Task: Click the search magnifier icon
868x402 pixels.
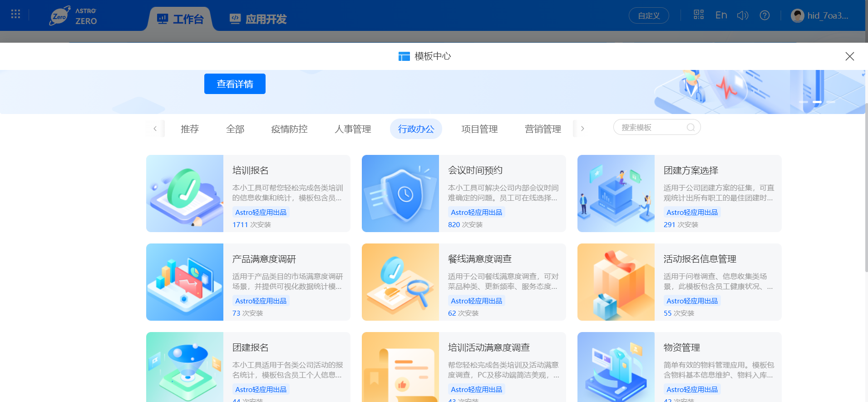Action: 690,128
